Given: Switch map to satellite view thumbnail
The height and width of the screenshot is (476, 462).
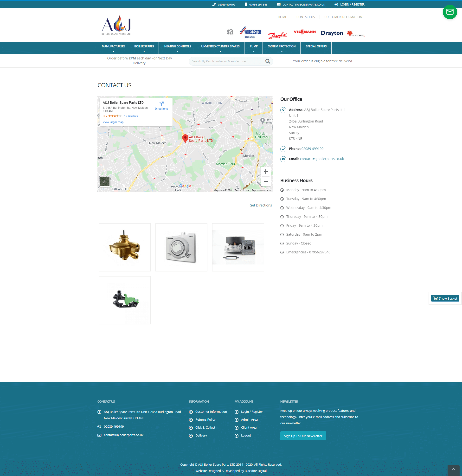Looking at the screenshot, I should click(105, 181).
